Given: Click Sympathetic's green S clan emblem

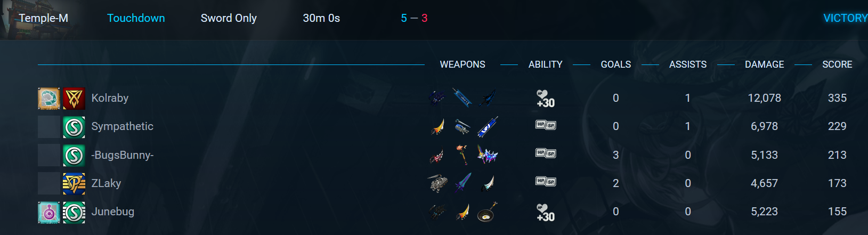Looking at the screenshot, I should click(74, 127).
